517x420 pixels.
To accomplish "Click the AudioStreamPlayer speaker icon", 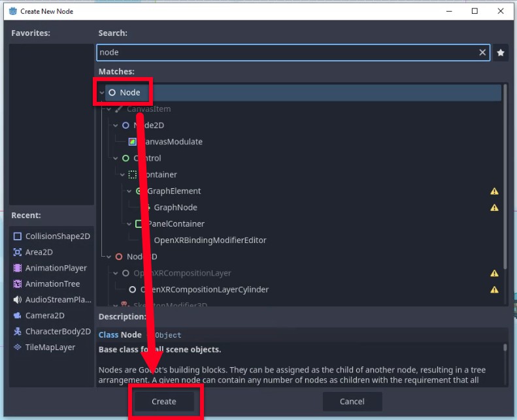I will [x=18, y=299].
